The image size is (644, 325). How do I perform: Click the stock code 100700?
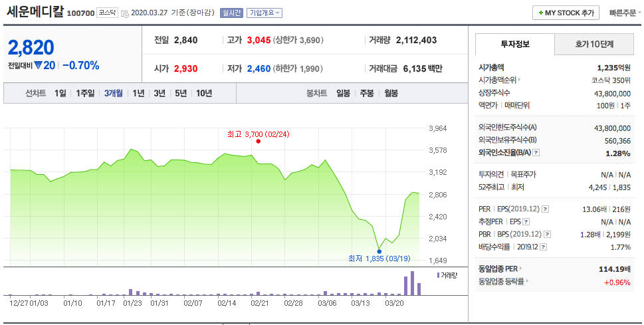(80, 13)
